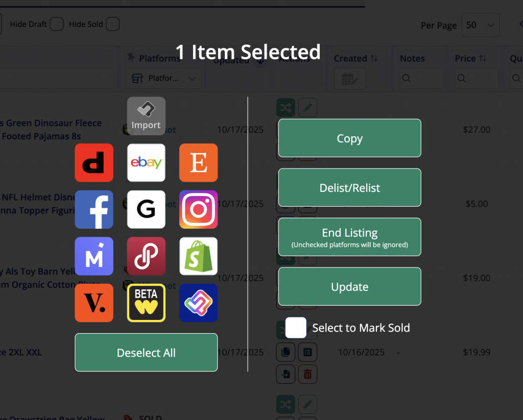Screen dimensions: 523x420
Task: Choose the Mercari platform icon
Action: [x=94, y=256]
